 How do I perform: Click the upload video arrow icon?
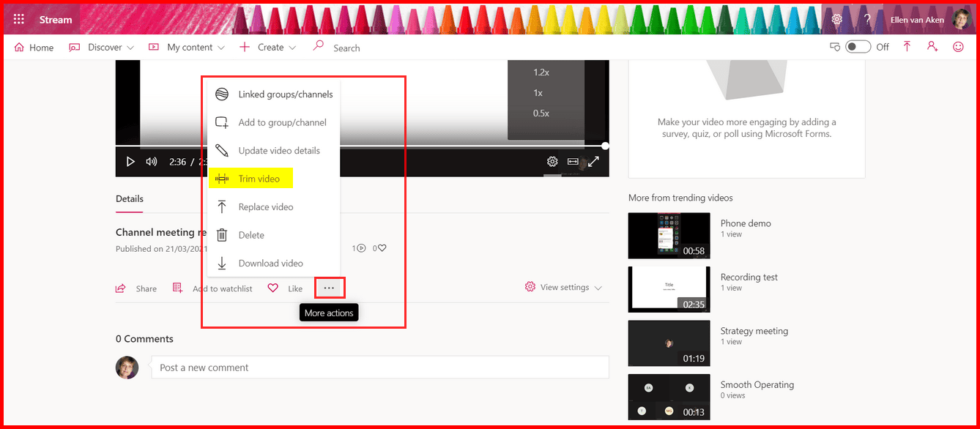pos(907,47)
